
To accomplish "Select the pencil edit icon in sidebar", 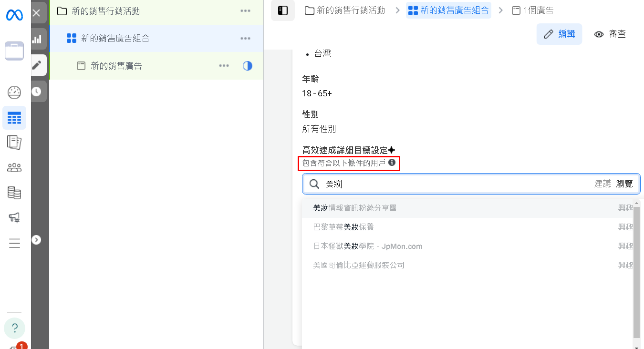I will pyautogui.click(x=37, y=65).
